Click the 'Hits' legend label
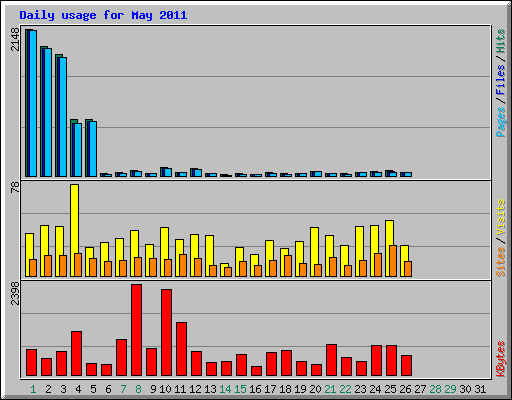Image resolution: width=512 pixels, height=400 pixels. pyautogui.click(x=500, y=41)
